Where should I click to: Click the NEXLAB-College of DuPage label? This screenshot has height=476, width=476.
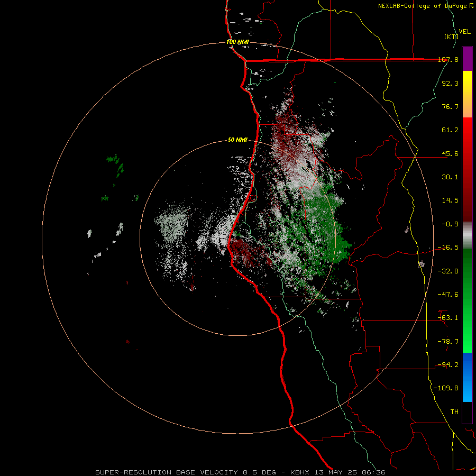[x=425, y=6]
